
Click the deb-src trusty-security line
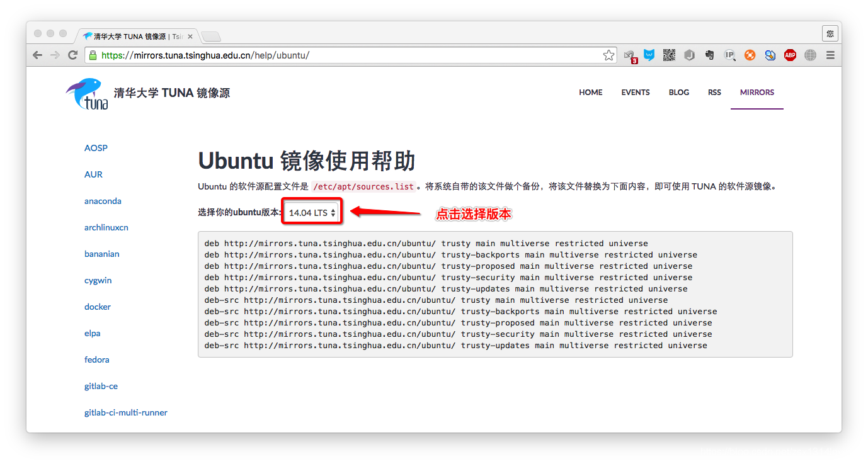click(459, 334)
